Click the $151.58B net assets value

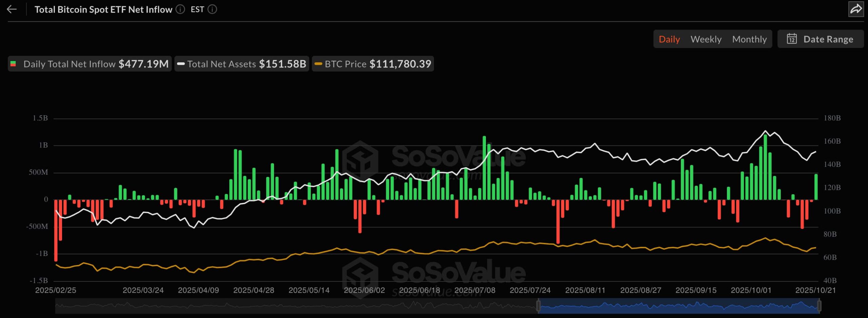[x=282, y=64]
